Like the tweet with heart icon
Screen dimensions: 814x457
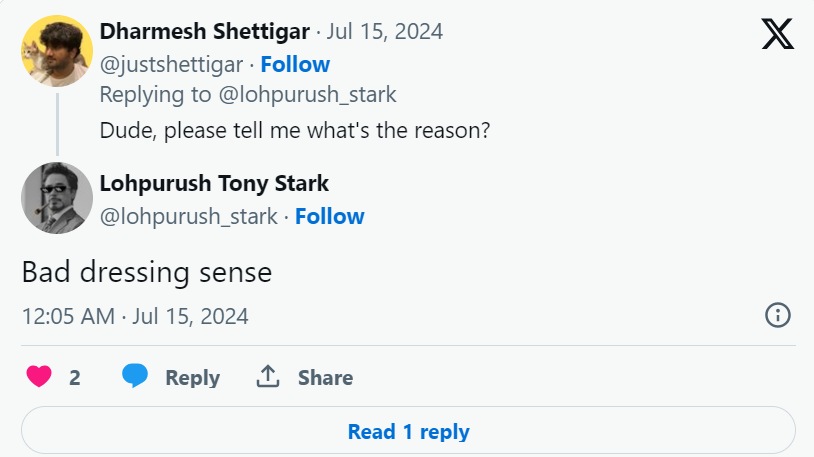point(39,377)
